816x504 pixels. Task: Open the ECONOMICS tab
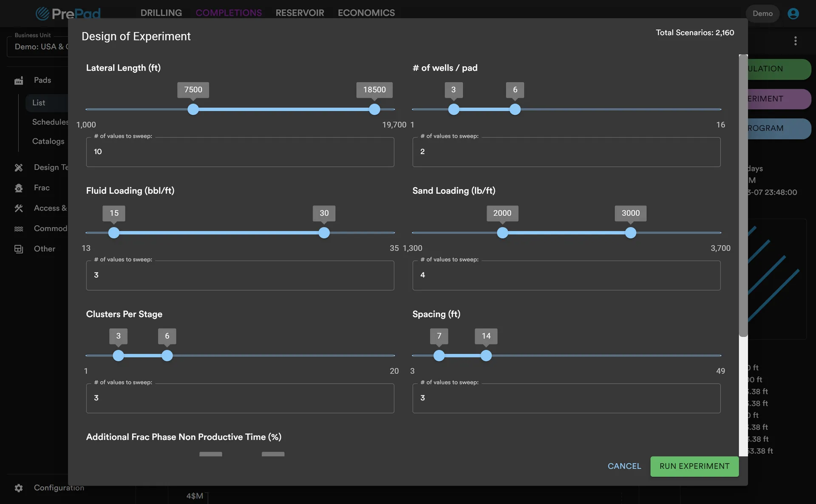point(366,13)
